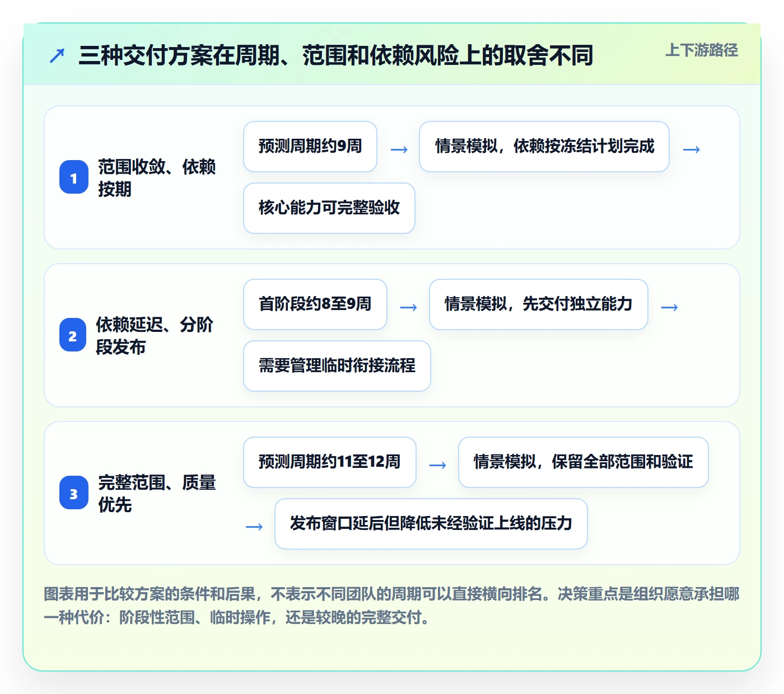Click the 首阶段约8至9周 chip
The height and width of the screenshot is (694, 784).
[315, 304]
